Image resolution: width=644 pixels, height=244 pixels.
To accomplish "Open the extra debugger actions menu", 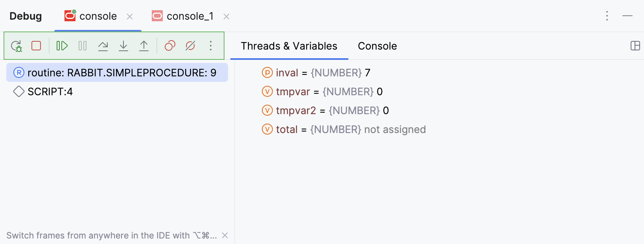I will click(211, 46).
